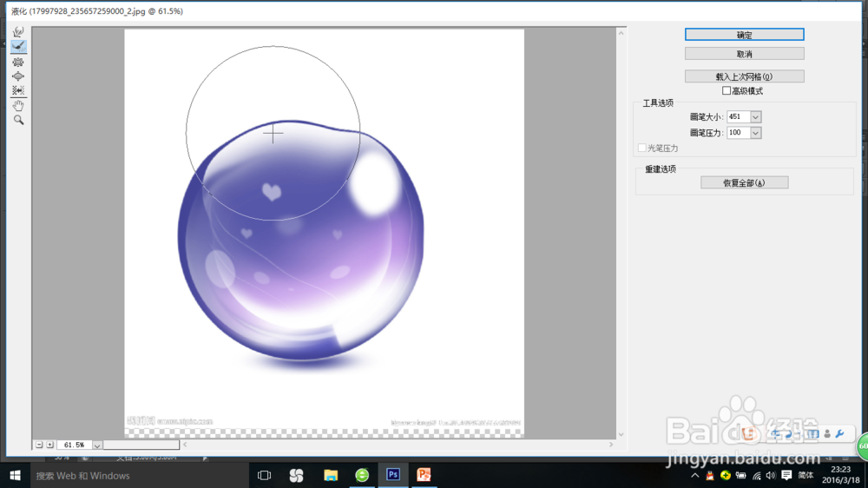This screenshot has height=488, width=868.
Task: Enable the 高级模式 checkbox
Action: point(727,91)
